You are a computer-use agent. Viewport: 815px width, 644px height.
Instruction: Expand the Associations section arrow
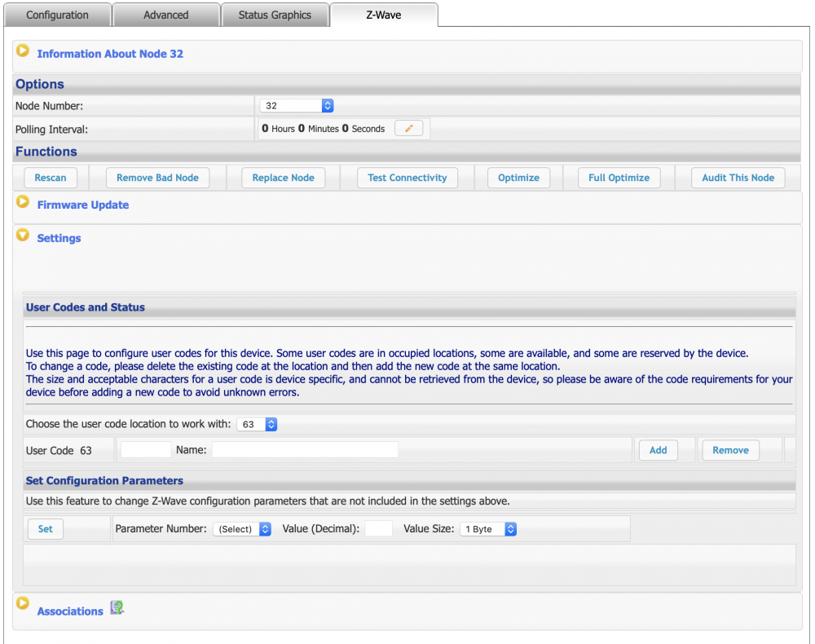coord(24,604)
